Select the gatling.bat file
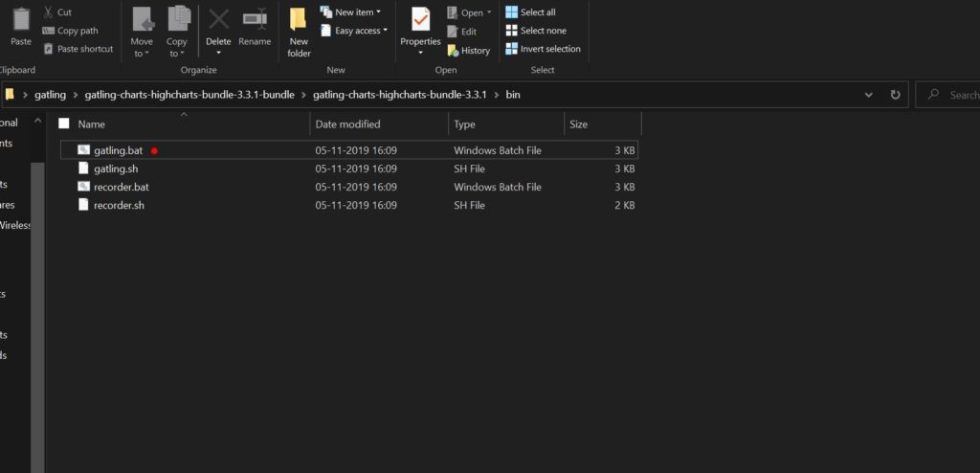 coord(349,150)
